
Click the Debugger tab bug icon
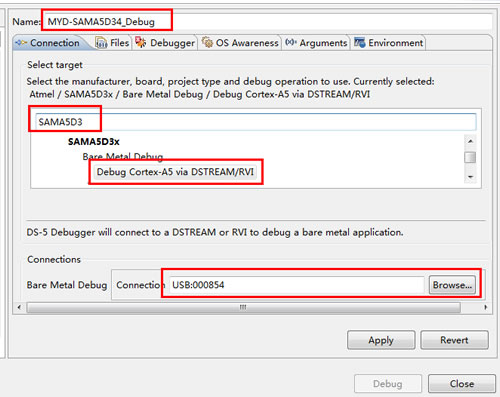coord(141,42)
